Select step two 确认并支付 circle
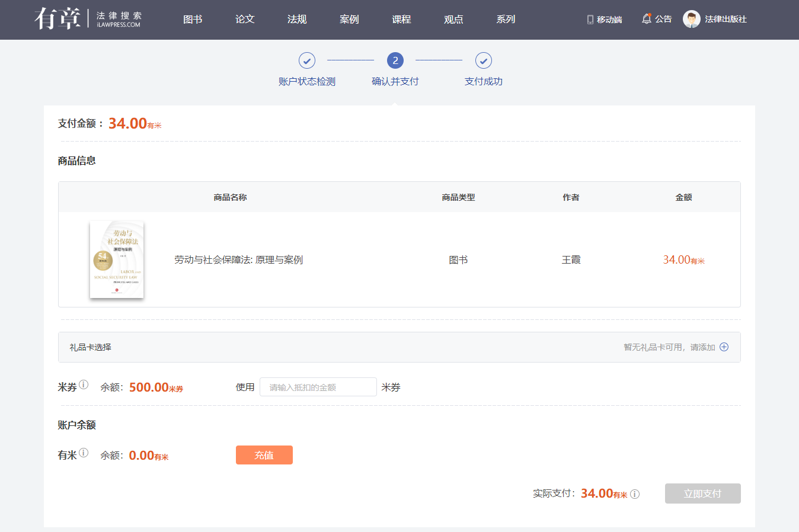The height and width of the screenshot is (532, 799). click(395, 60)
